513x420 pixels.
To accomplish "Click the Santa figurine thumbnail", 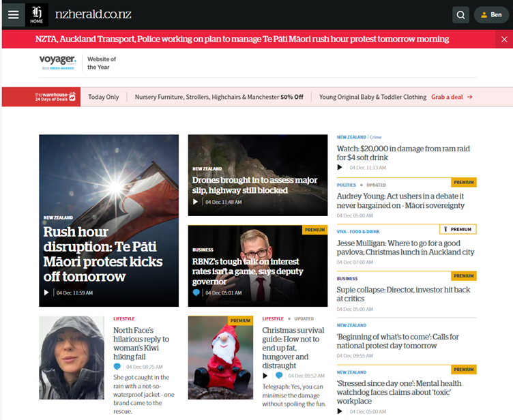I will coord(220,357).
